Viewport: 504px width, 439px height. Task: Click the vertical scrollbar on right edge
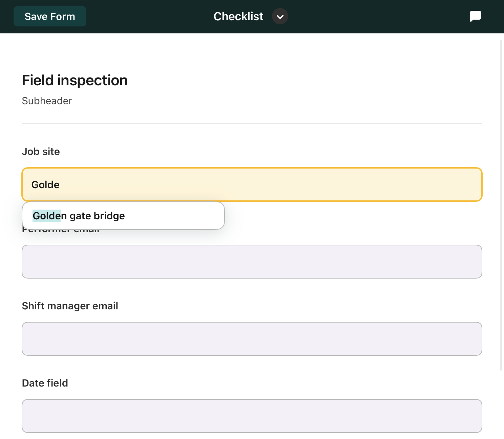501,203
